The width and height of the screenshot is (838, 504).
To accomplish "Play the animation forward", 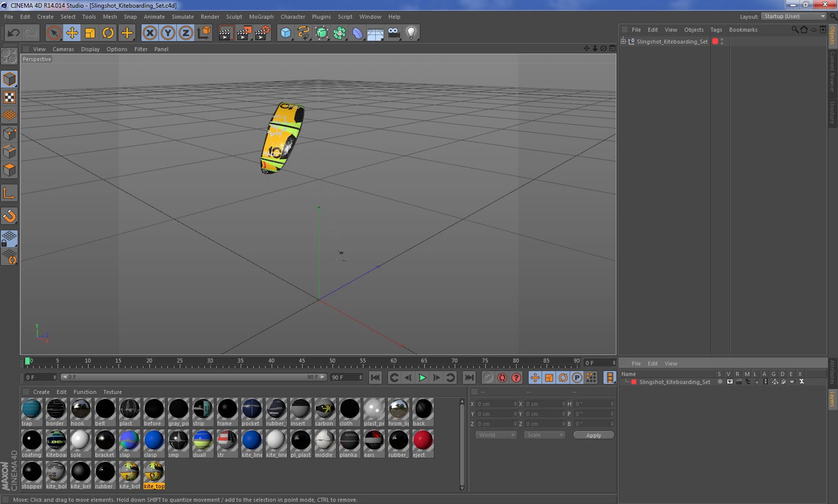I will pyautogui.click(x=422, y=378).
